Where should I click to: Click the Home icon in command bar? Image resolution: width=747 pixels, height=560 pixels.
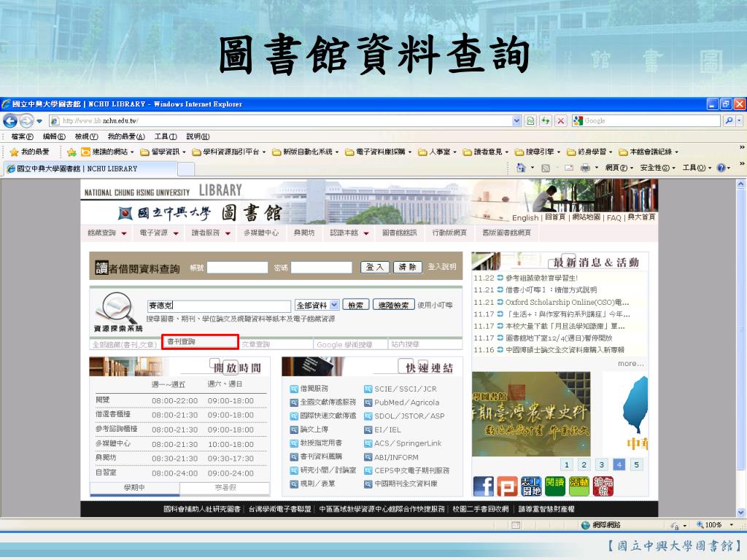click(521, 168)
